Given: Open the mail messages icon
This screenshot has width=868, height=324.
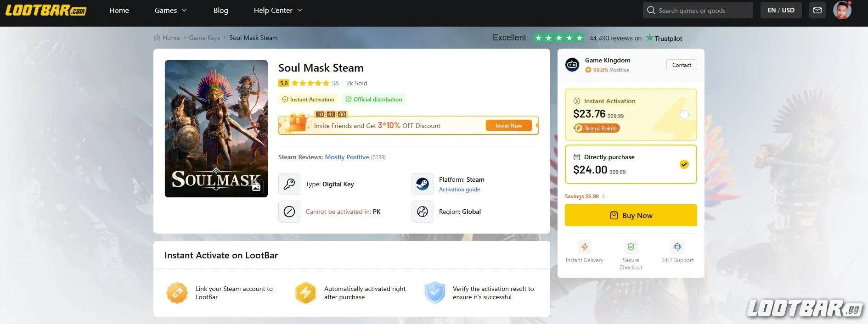Looking at the screenshot, I should click(x=817, y=10).
